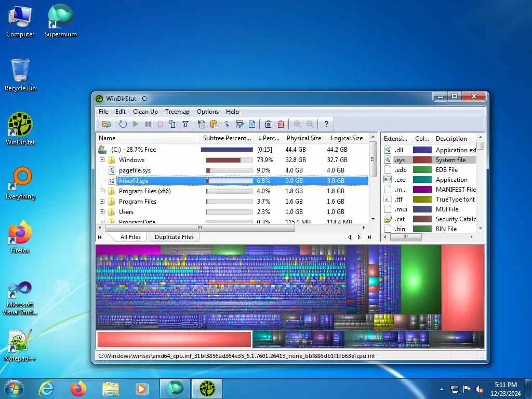Viewport: 532px width, 399px height.
Task: Open the File menu
Action: [x=103, y=112]
